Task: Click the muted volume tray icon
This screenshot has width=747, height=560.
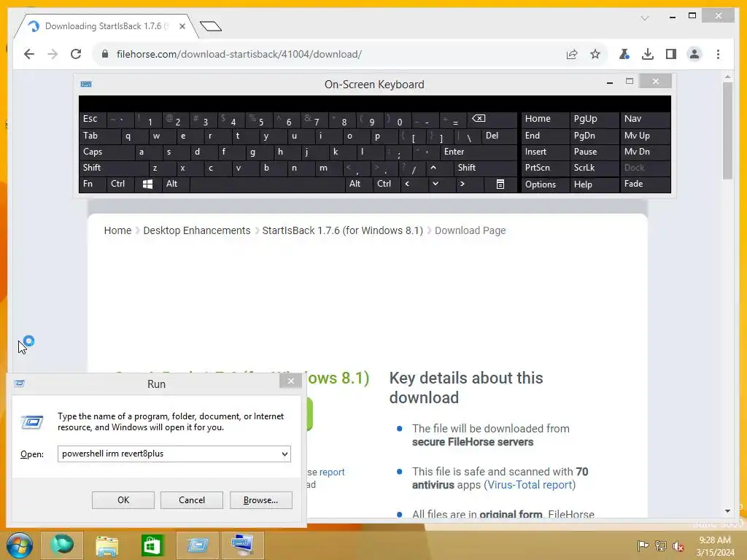Action: (678, 546)
